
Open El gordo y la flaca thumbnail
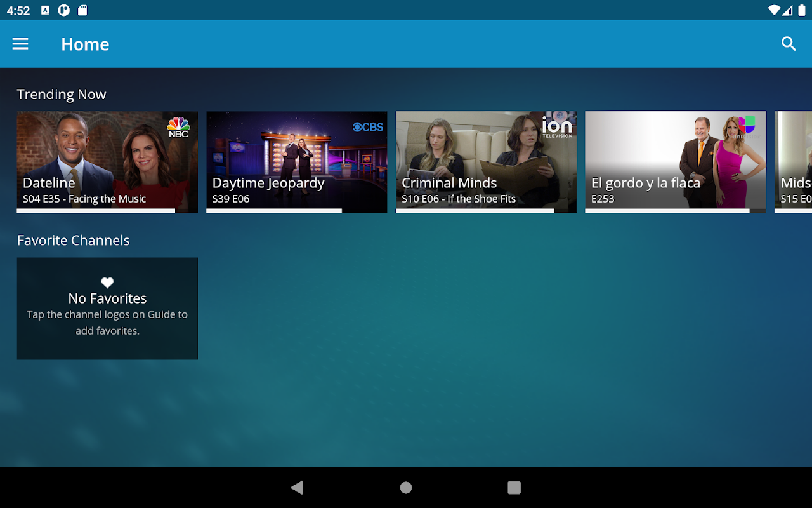click(676, 162)
